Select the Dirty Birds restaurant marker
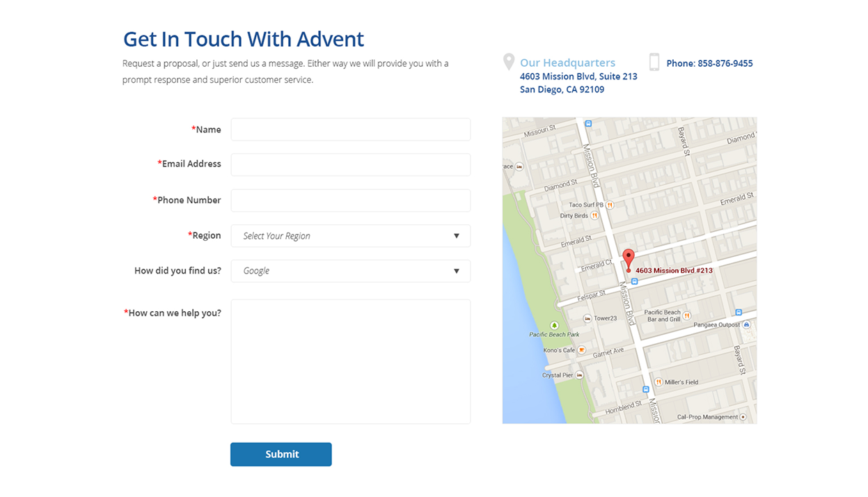 coord(595,216)
